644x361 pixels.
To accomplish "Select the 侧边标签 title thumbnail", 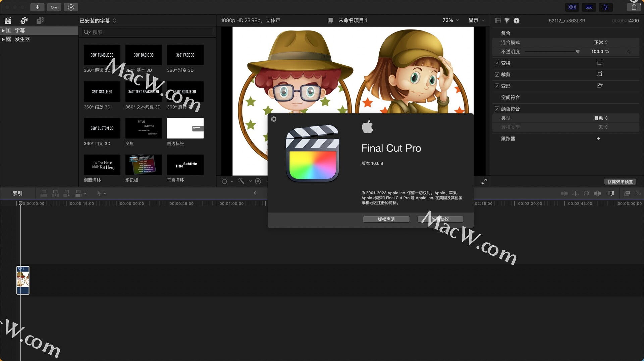I will 185,128.
